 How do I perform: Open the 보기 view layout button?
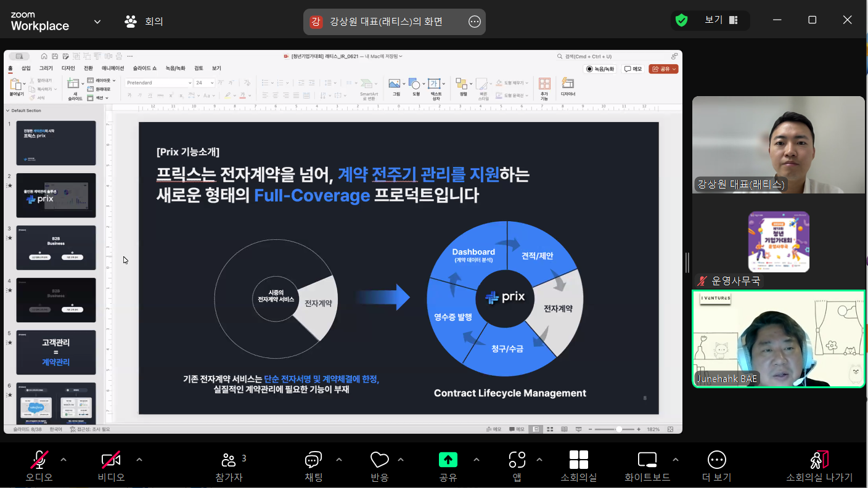coord(721,20)
